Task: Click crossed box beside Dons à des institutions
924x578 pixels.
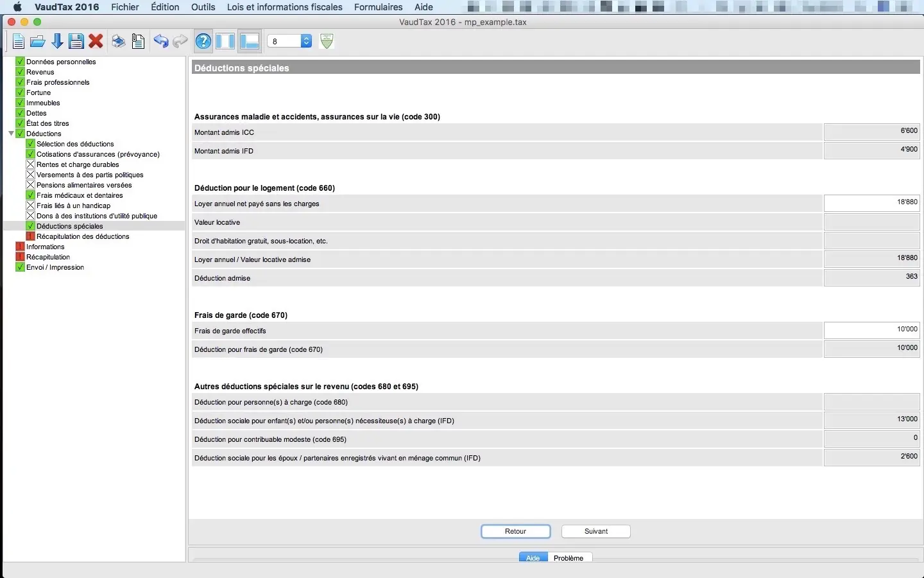Action: (x=30, y=216)
